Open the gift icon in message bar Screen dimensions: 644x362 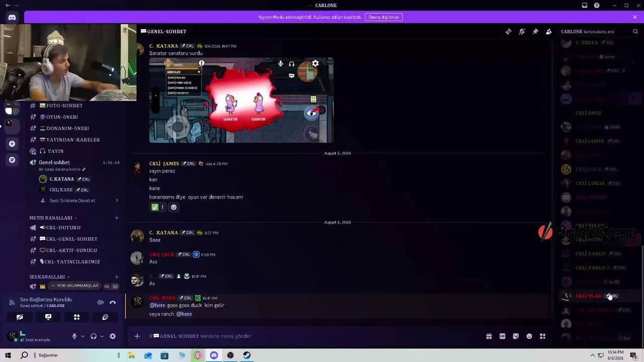tap(489, 336)
